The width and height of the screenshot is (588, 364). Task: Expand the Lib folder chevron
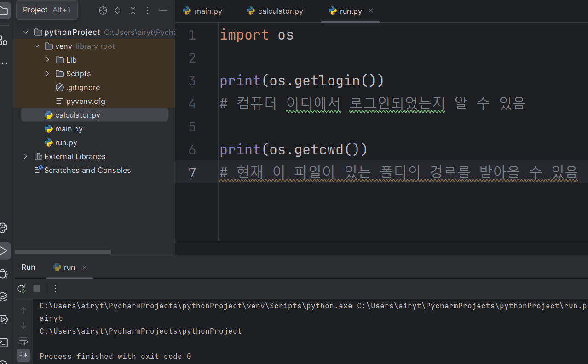click(48, 60)
